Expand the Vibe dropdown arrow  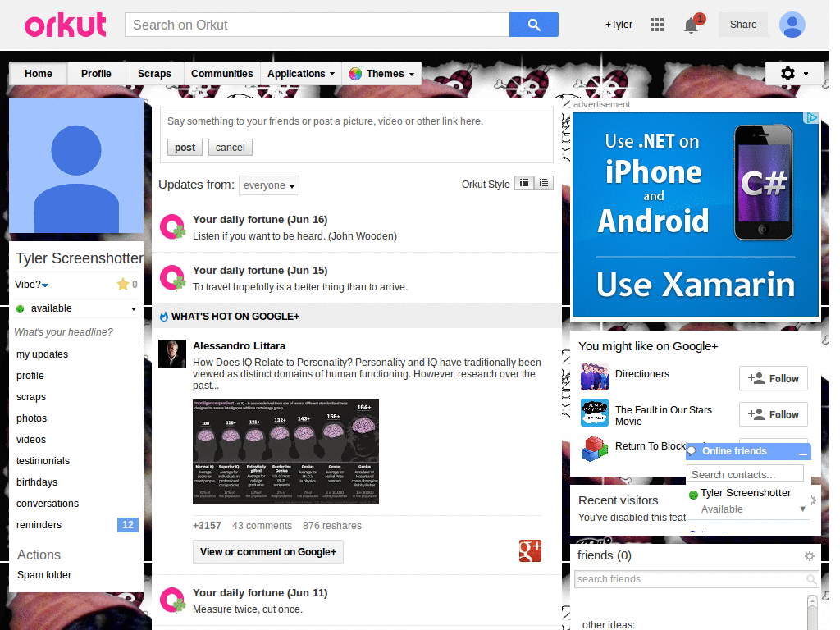[46, 285]
